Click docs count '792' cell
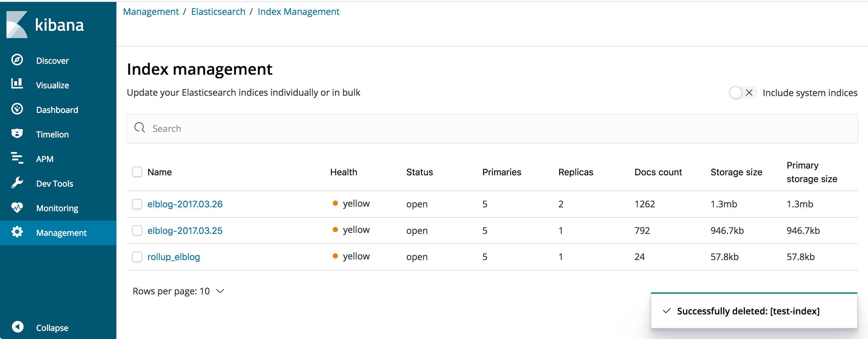868x339 pixels. [x=642, y=231]
